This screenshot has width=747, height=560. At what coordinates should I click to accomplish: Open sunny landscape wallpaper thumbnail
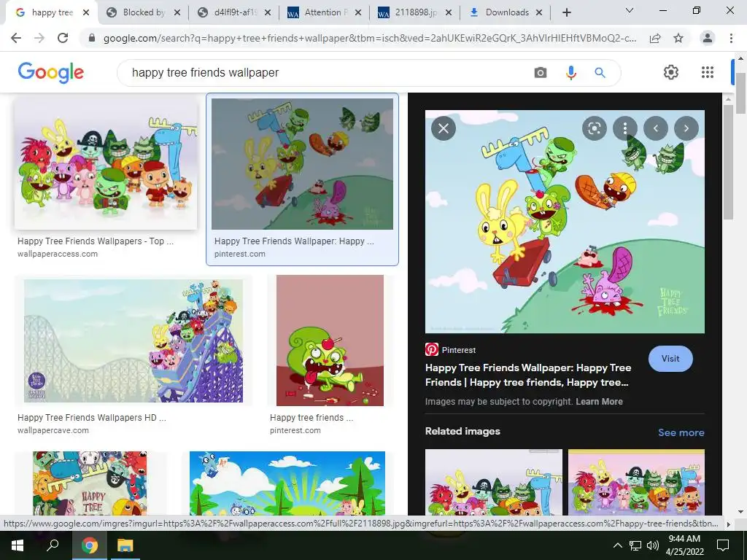[287, 483]
